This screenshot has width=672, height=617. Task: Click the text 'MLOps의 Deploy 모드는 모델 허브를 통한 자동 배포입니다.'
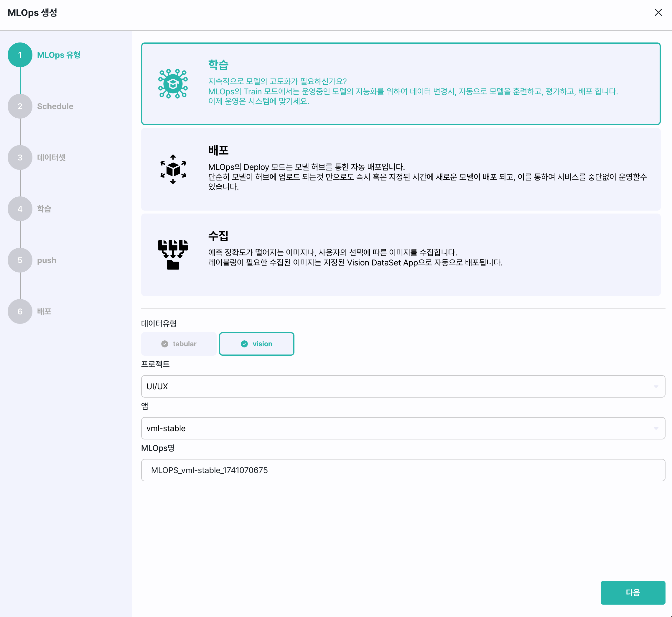coord(306,167)
